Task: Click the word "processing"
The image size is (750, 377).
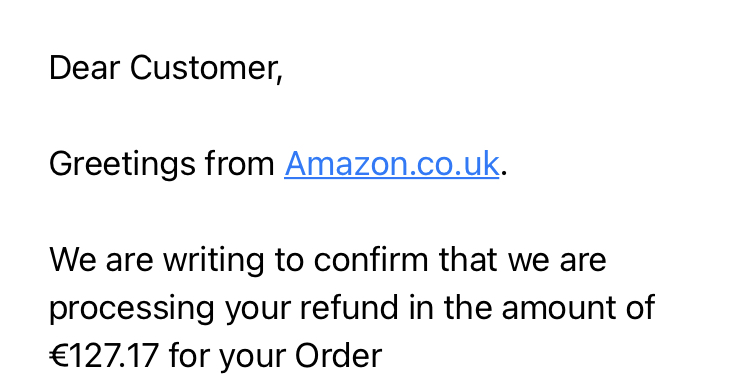Action: [132, 309]
